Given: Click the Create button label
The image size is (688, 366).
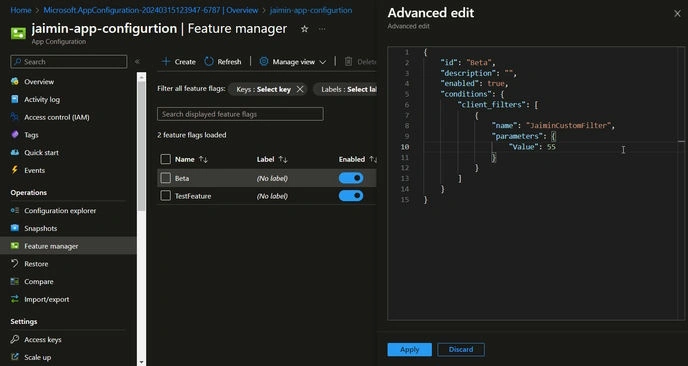Looking at the screenshot, I should tap(185, 62).
